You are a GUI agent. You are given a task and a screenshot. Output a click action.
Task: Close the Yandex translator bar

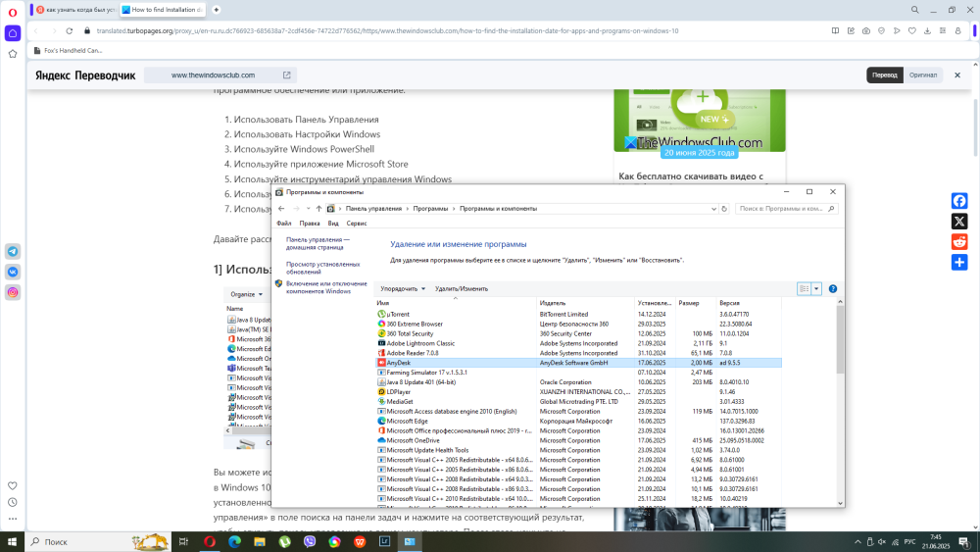(956, 75)
